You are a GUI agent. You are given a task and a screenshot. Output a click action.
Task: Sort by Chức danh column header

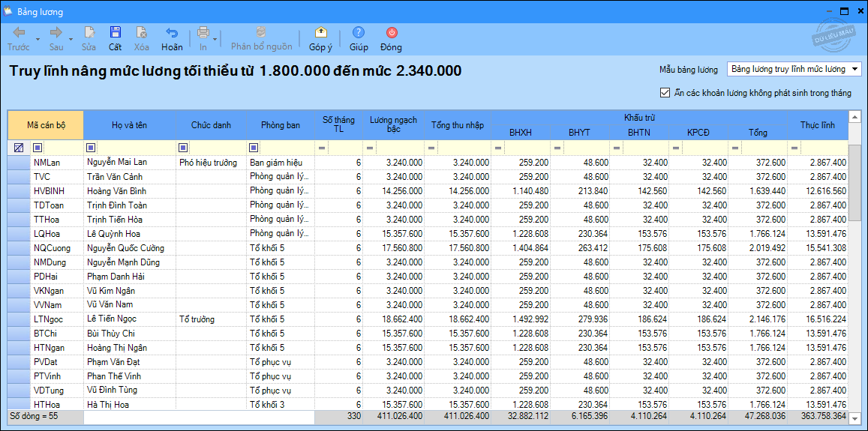tap(211, 125)
